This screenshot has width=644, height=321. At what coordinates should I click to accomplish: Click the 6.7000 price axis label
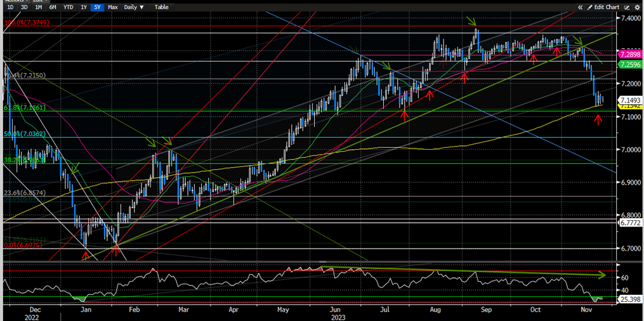(630, 248)
